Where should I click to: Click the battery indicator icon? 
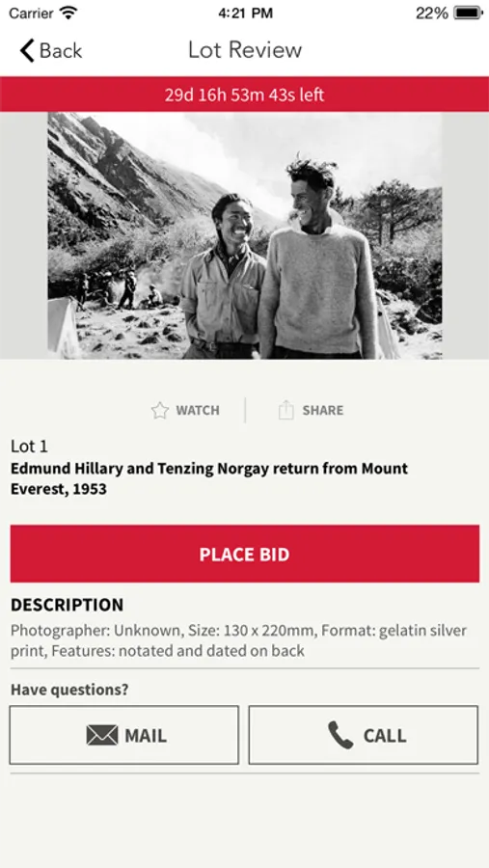(x=468, y=14)
